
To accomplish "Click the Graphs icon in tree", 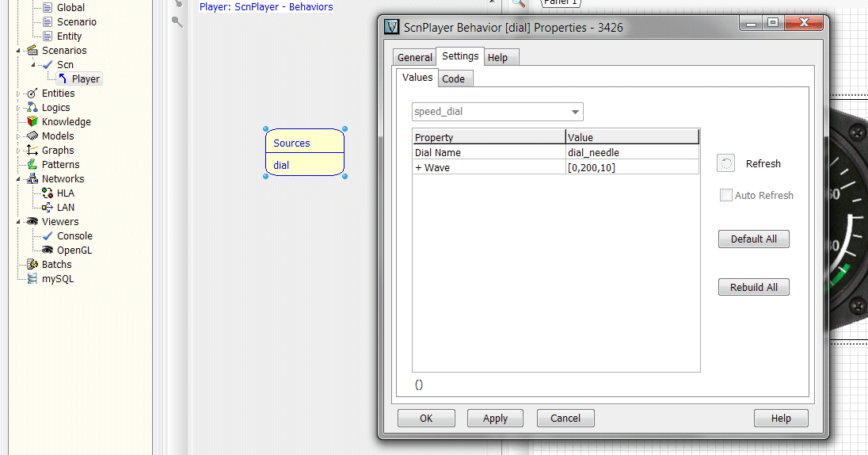I will 32,151.
